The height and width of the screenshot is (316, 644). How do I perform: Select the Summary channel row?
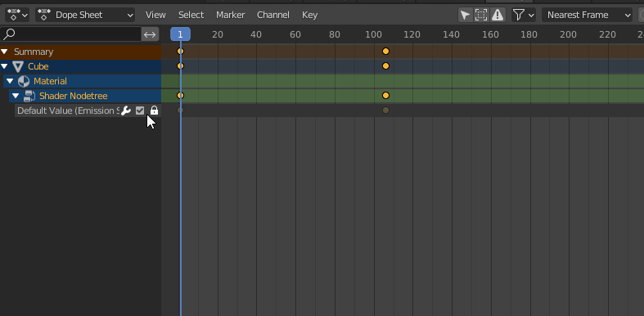[80, 52]
